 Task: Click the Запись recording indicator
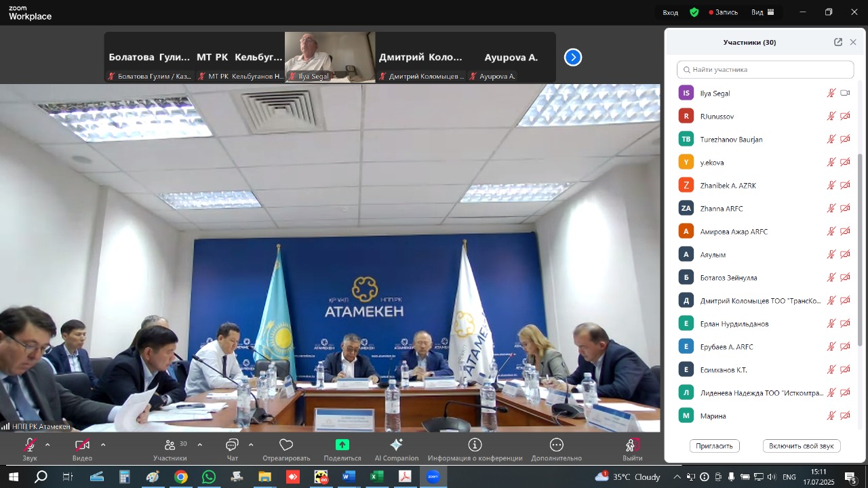[723, 12]
